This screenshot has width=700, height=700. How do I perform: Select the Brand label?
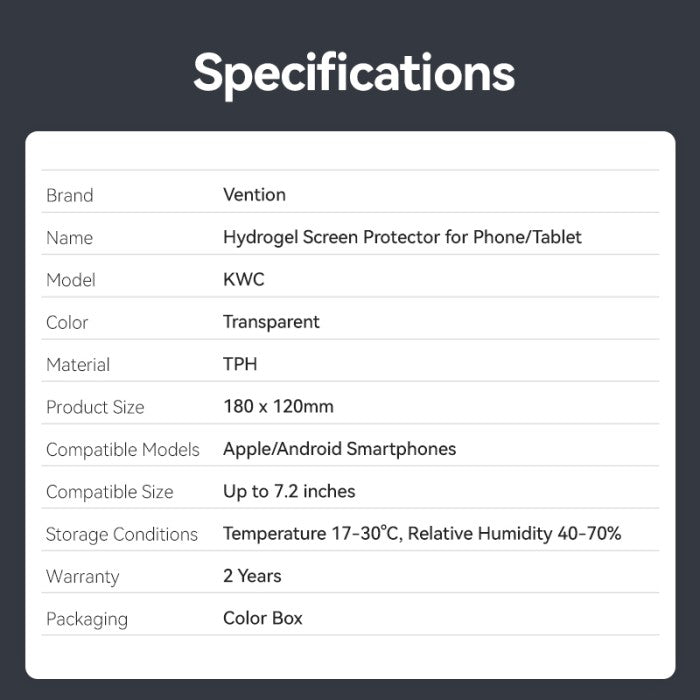click(x=70, y=196)
